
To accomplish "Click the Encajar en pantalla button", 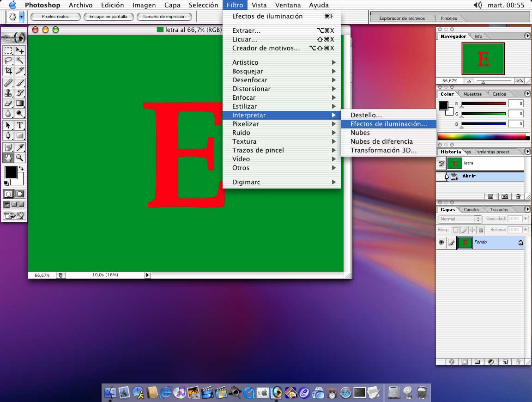I will click(x=109, y=17).
